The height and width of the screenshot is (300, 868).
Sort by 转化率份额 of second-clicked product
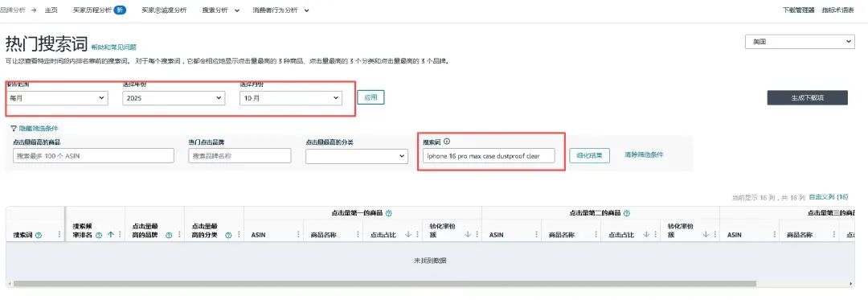click(706, 235)
